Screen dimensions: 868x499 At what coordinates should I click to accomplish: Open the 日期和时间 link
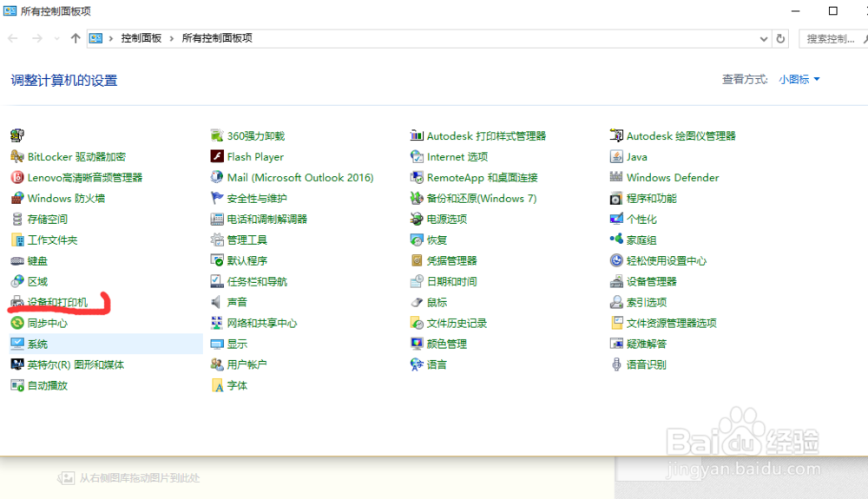pos(451,281)
